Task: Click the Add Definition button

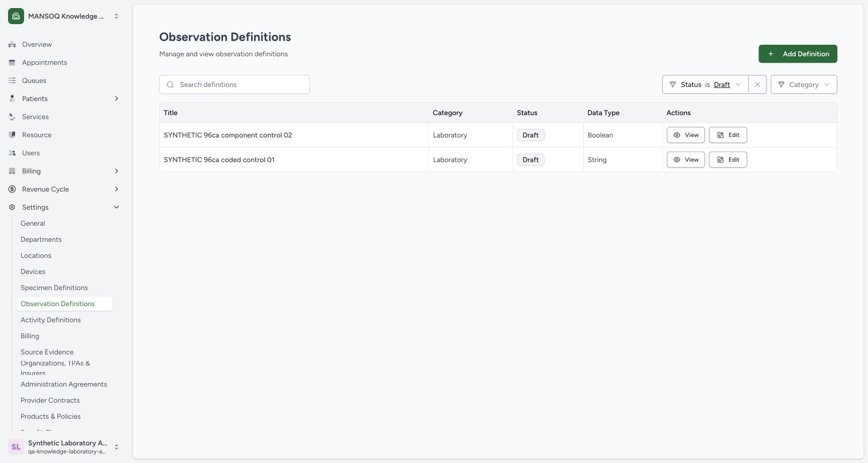Action: [x=798, y=54]
